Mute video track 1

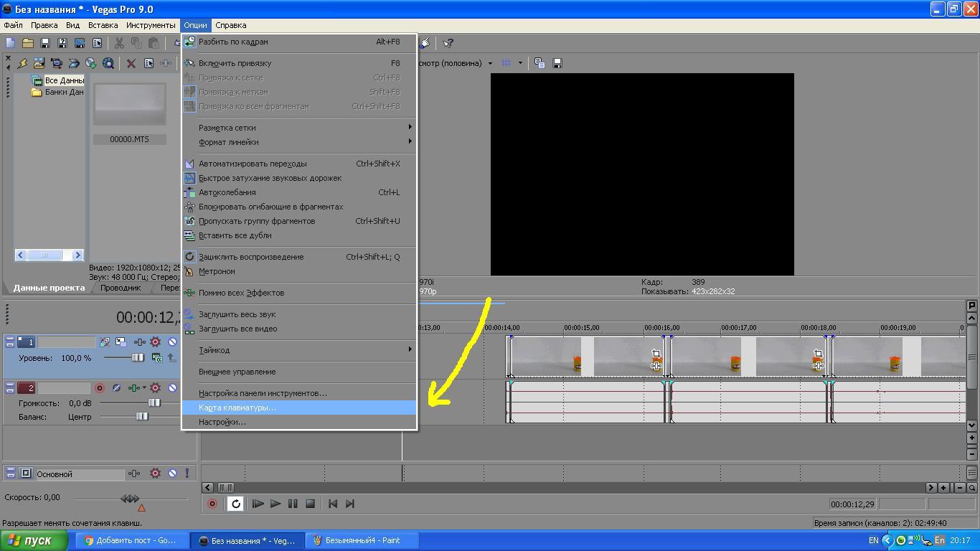click(x=172, y=342)
